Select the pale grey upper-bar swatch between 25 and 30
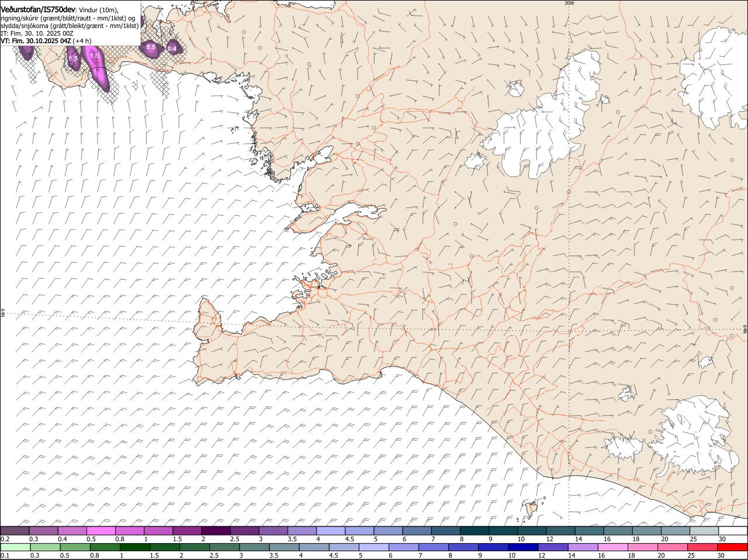Viewport: 748px width, 560px height. [x=704, y=531]
